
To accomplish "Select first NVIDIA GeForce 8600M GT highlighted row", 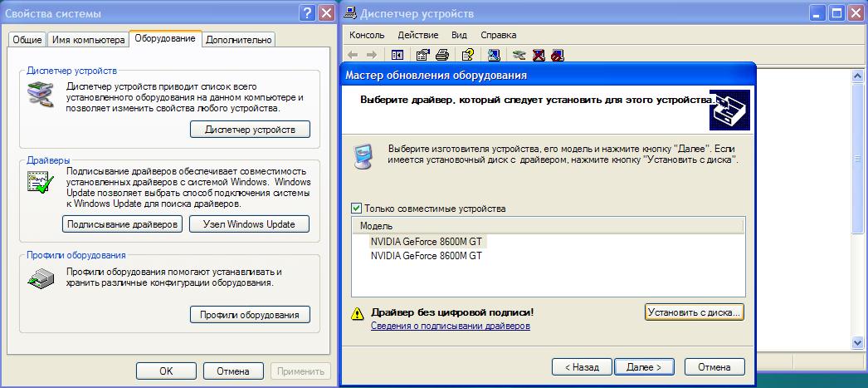I will point(427,242).
